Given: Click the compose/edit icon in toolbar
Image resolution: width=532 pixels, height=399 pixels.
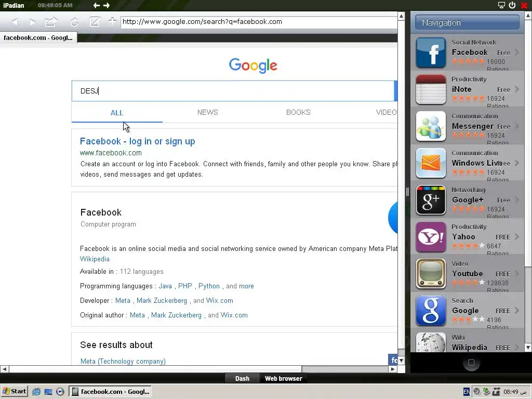Looking at the screenshot, I should (x=95, y=22).
